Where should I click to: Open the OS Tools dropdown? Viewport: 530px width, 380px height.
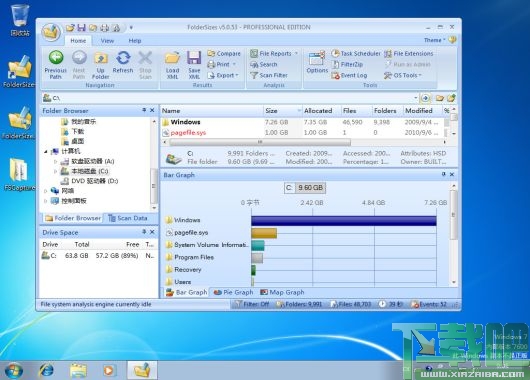(403, 75)
